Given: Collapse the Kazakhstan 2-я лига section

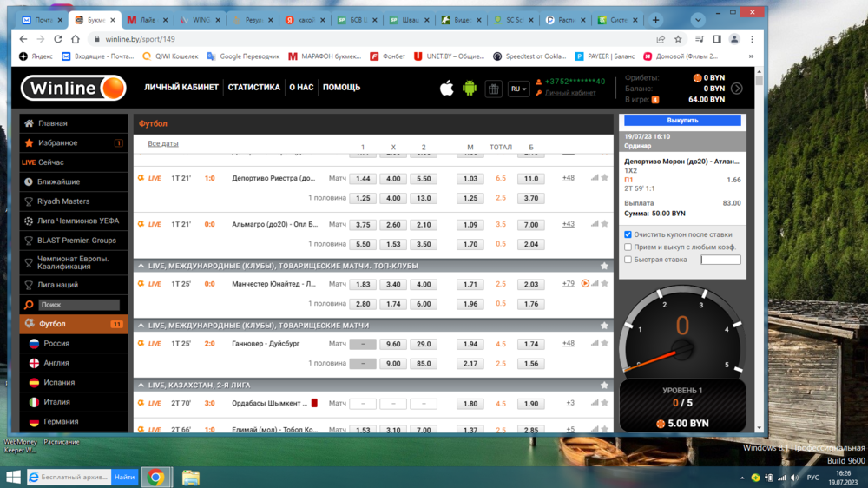Looking at the screenshot, I should tap(141, 386).
